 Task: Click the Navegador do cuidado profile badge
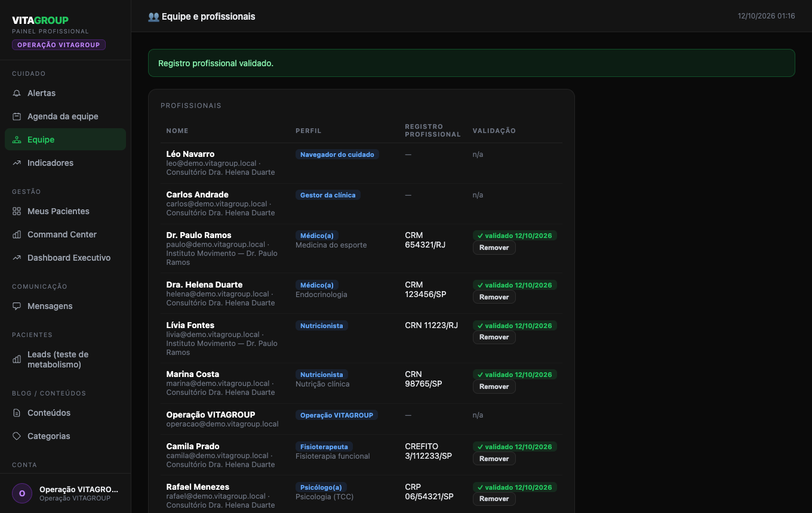(337, 154)
